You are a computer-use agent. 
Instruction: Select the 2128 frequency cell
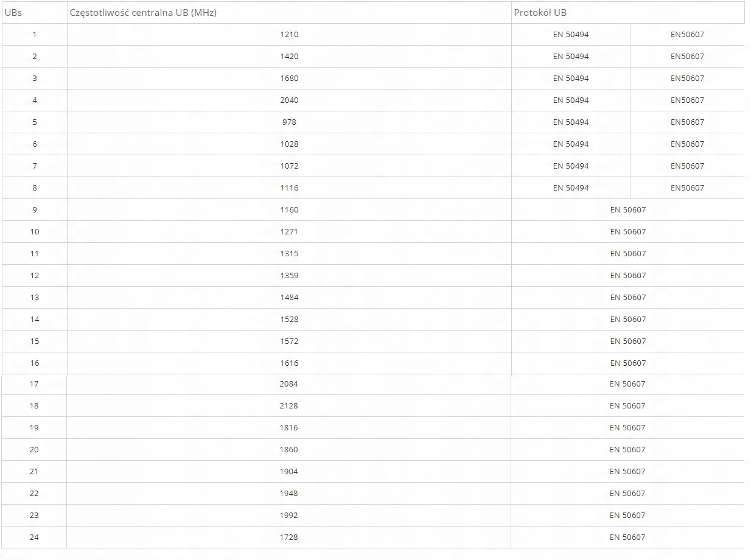coord(288,406)
